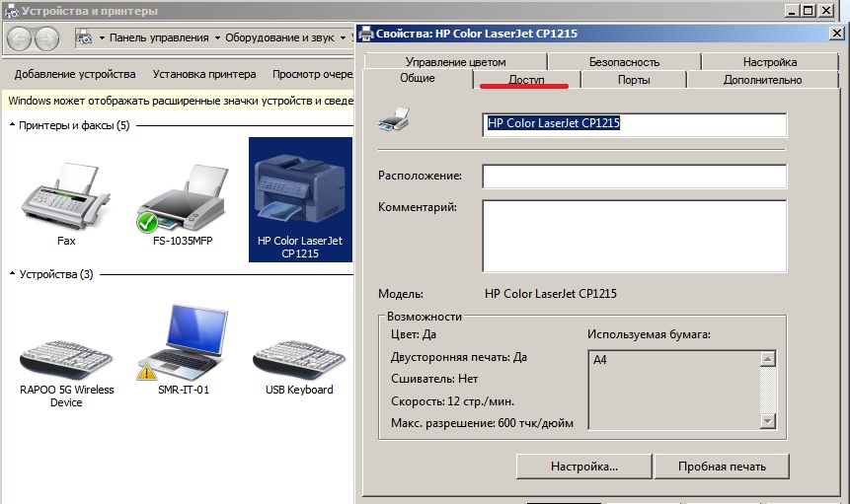Click Установка принтера in toolbar
The width and height of the screenshot is (850, 504).
tap(203, 74)
